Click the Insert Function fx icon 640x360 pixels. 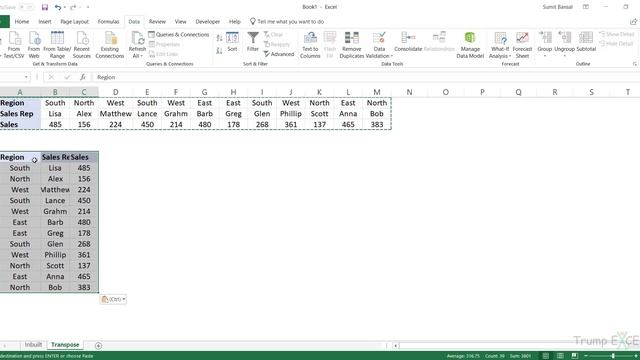coord(83,77)
